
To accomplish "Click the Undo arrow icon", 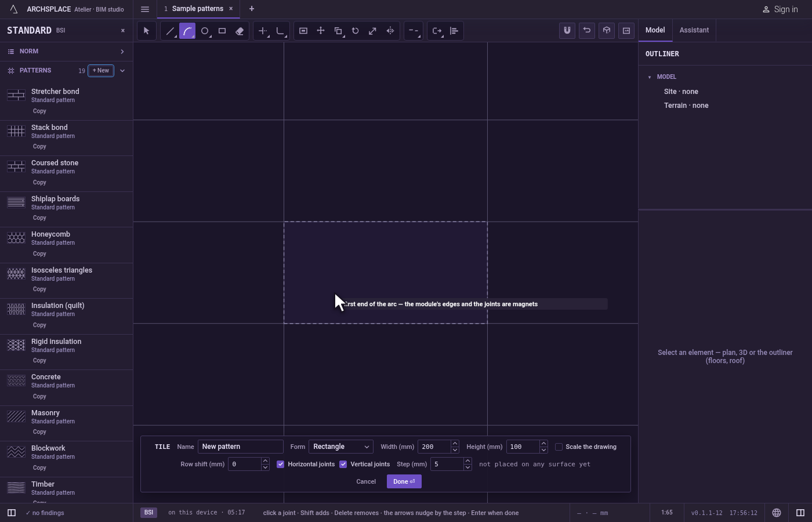I will click(x=587, y=31).
